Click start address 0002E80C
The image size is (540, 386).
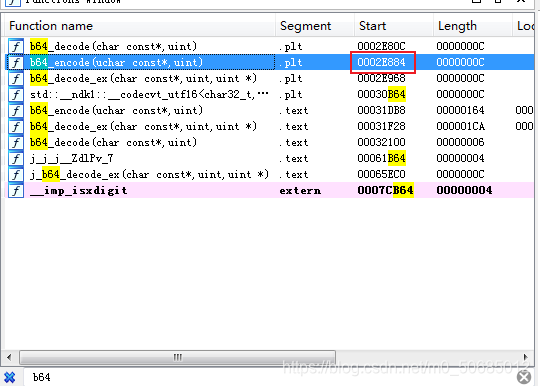click(x=381, y=46)
